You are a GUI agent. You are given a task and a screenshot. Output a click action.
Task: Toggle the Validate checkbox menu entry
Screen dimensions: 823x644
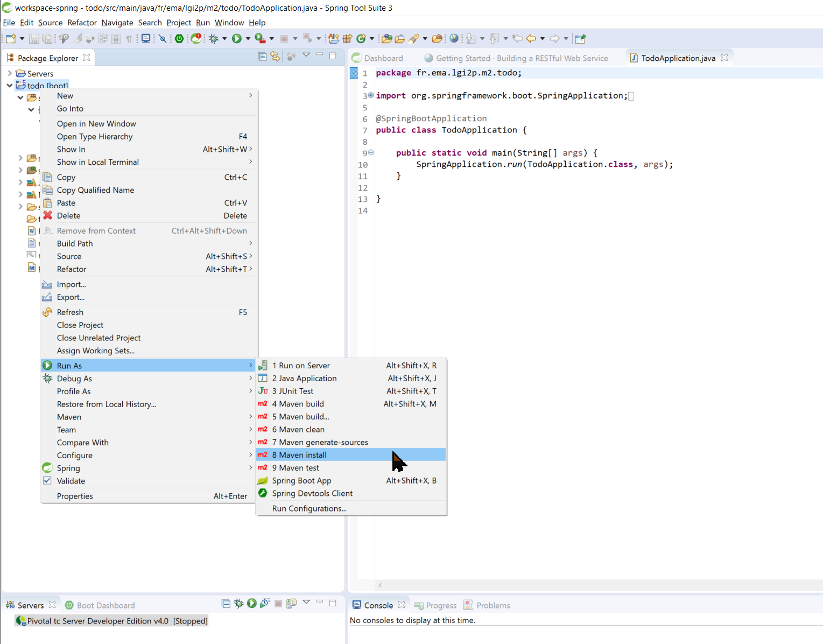coord(47,481)
